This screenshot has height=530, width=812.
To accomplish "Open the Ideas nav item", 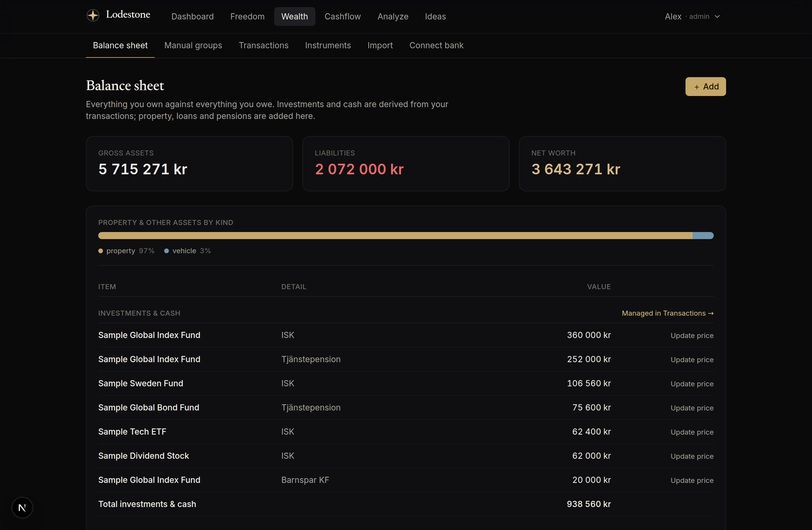I will tap(435, 16).
